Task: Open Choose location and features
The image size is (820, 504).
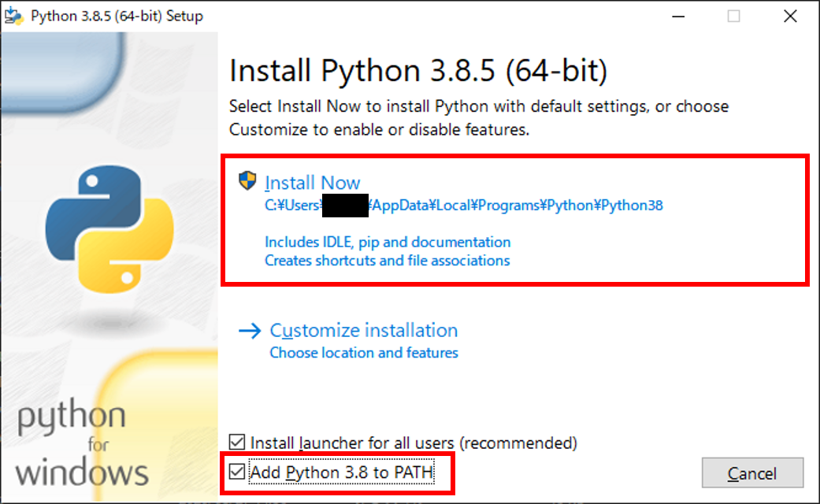Action: tap(363, 353)
